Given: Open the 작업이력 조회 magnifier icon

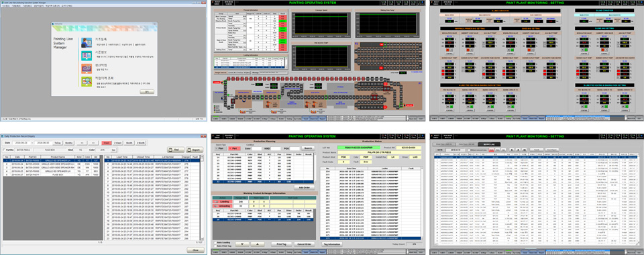Looking at the screenshot, I should pos(87,81).
